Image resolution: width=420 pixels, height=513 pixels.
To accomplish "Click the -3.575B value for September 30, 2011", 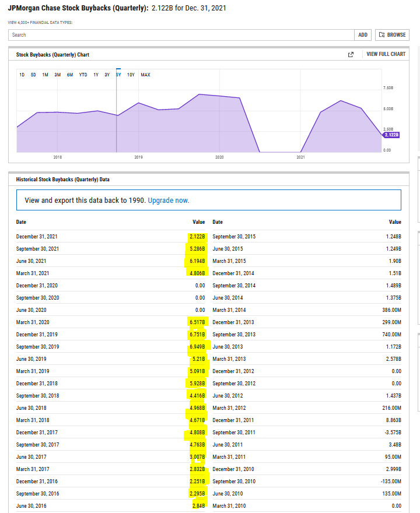I will pos(393,433).
